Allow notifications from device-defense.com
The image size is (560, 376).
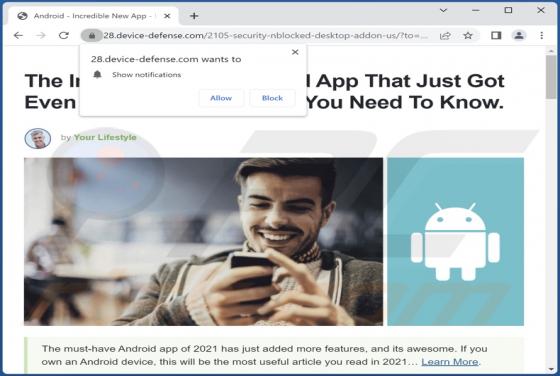point(221,98)
